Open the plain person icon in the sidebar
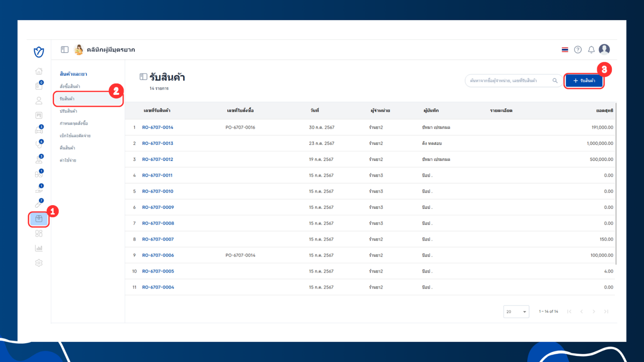This screenshot has width=644, height=362. click(x=39, y=101)
